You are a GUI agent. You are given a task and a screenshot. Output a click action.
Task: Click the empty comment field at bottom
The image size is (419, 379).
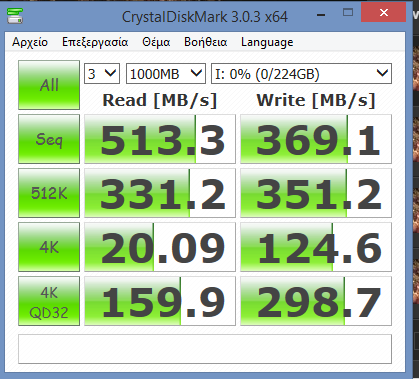pos(205,349)
